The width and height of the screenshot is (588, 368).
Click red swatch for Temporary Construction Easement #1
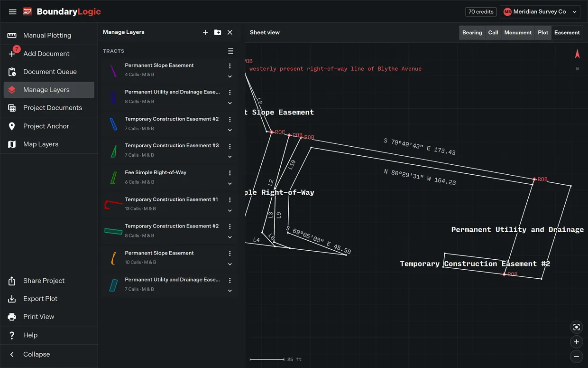113,204
